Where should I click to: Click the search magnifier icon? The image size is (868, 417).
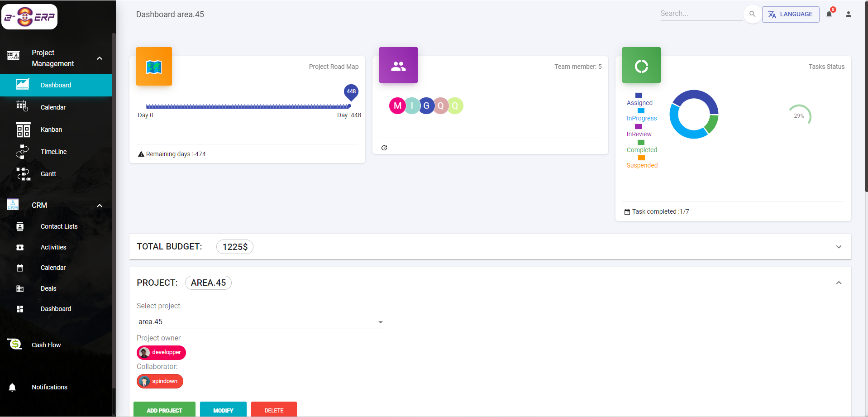tap(752, 14)
